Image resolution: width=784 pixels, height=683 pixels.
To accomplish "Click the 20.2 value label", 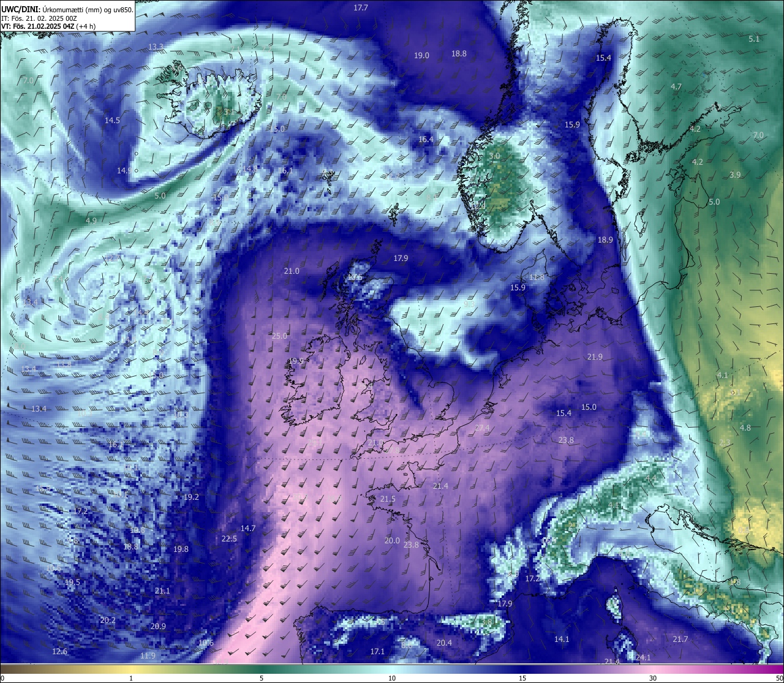I will coord(108,621).
